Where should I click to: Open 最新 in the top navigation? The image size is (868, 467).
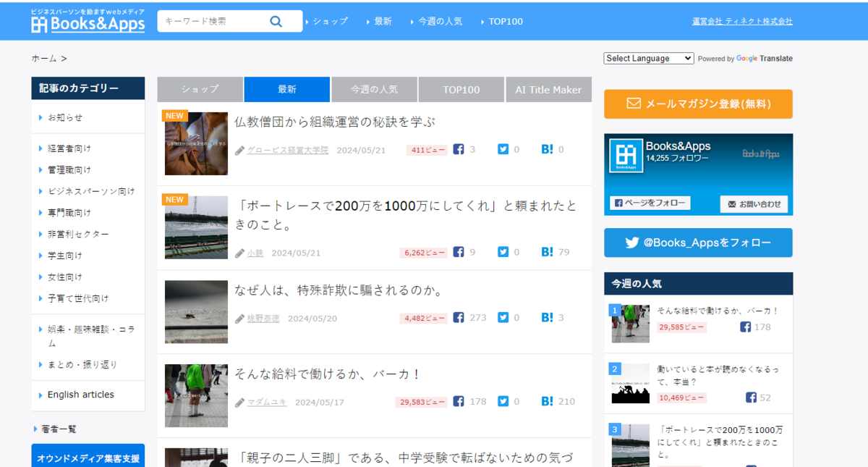point(383,22)
